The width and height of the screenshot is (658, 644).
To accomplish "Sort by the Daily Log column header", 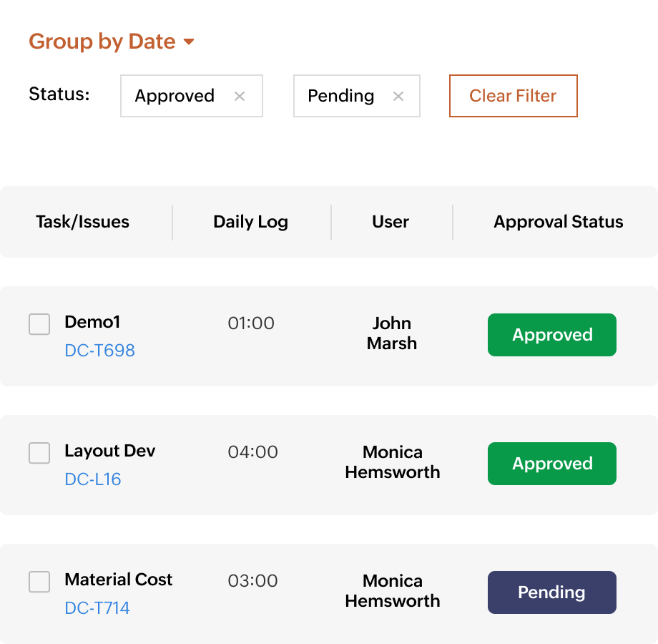I will pyautogui.click(x=250, y=222).
